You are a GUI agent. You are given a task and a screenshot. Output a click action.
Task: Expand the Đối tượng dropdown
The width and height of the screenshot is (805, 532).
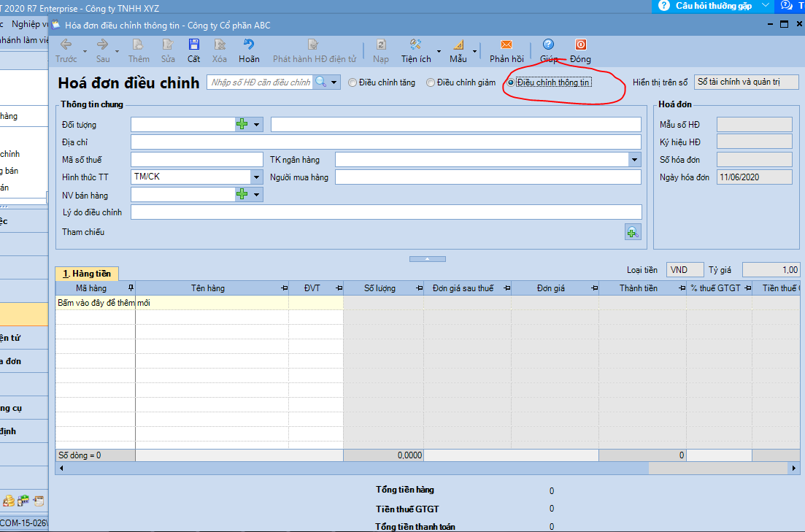pos(256,124)
